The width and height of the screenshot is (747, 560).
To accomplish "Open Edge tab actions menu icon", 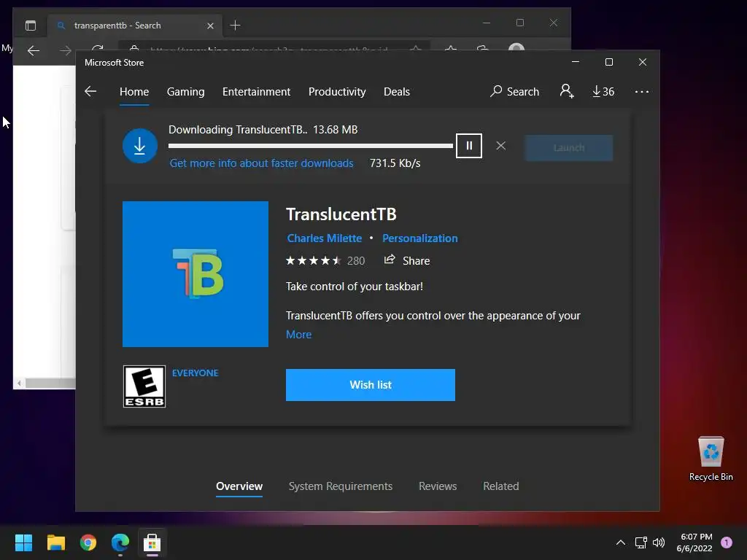I will pos(31,26).
